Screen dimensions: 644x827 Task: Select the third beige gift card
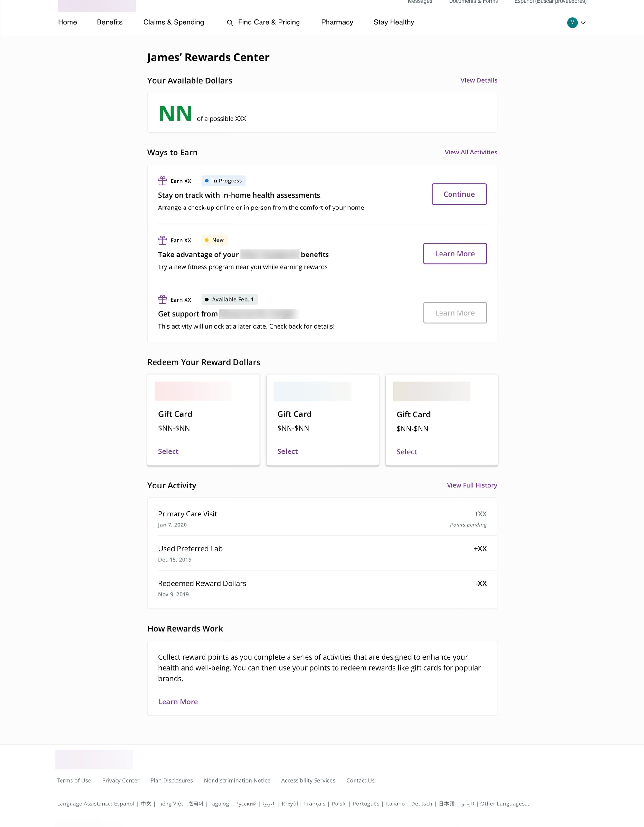(x=406, y=452)
